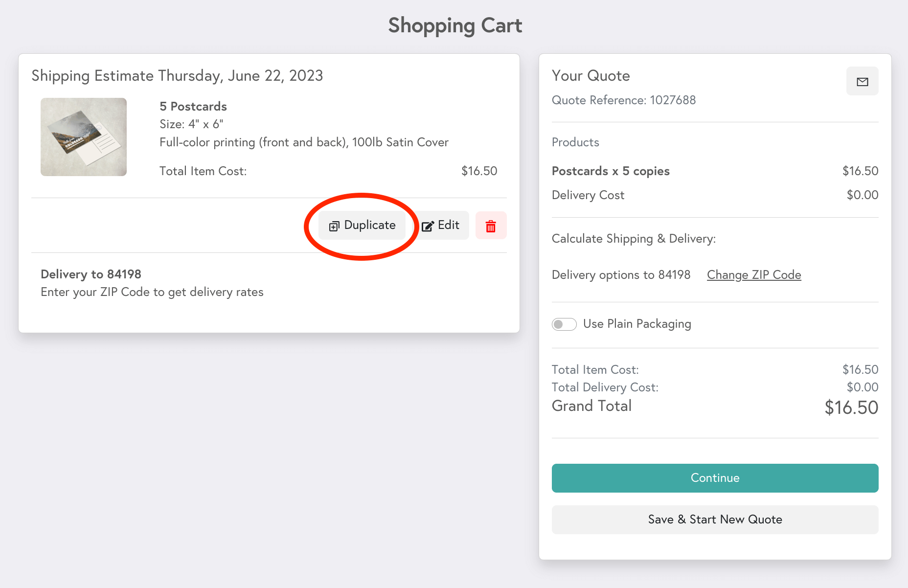Select the Grand Total amount
Image resolution: width=908 pixels, height=588 pixels.
[851, 407]
